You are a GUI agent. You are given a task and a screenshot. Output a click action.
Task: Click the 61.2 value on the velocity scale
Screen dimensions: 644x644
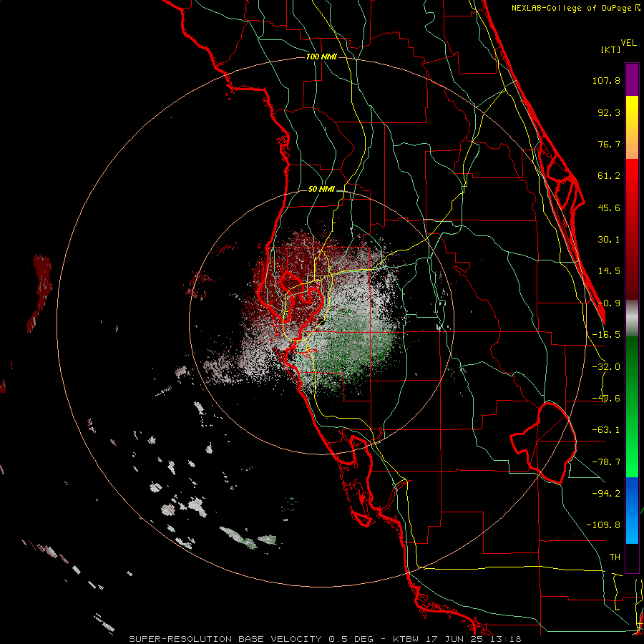[x=609, y=176]
